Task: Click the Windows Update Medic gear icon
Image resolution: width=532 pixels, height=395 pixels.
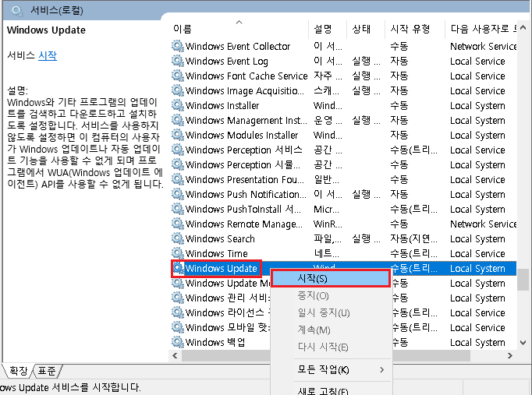Action: [x=177, y=284]
